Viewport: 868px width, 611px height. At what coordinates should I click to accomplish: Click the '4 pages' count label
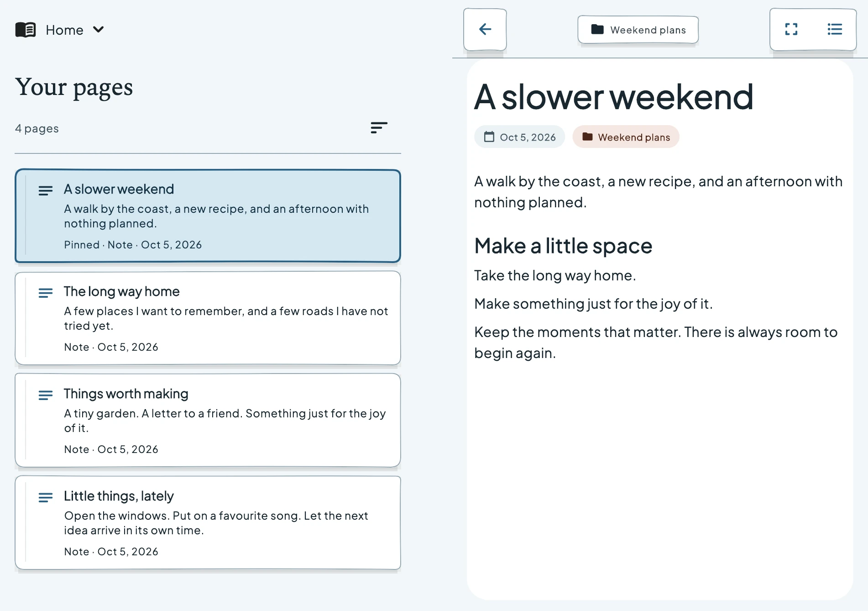click(x=37, y=129)
